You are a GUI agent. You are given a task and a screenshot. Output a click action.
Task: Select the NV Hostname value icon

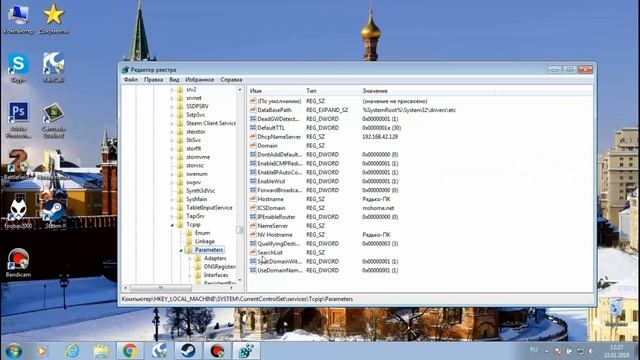click(253, 235)
